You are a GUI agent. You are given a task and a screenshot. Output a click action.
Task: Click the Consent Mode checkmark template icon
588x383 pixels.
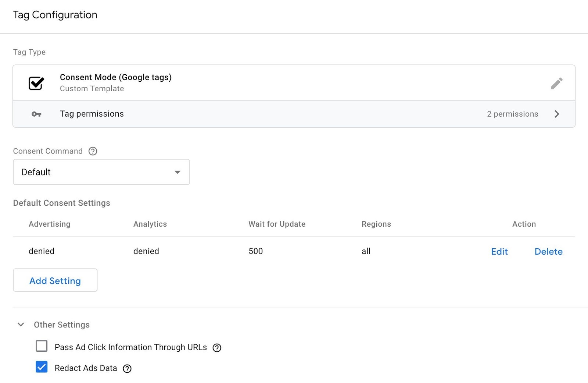point(36,83)
